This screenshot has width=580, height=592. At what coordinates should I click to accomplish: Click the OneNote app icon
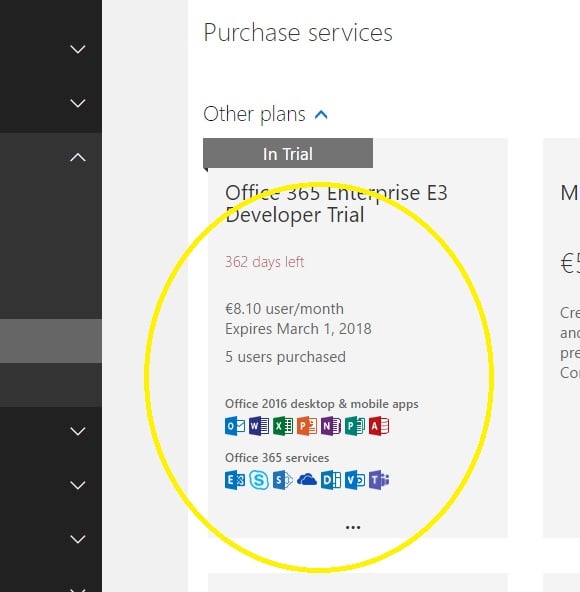[331, 426]
